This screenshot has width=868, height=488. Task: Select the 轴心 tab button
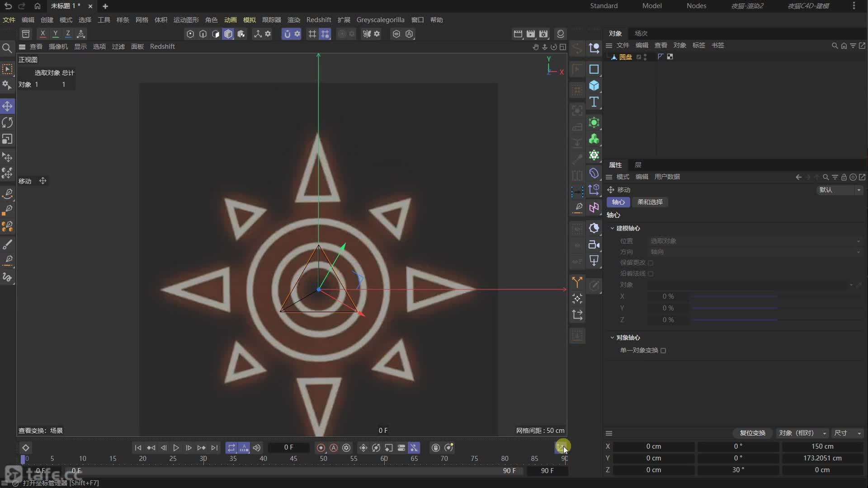(x=618, y=202)
